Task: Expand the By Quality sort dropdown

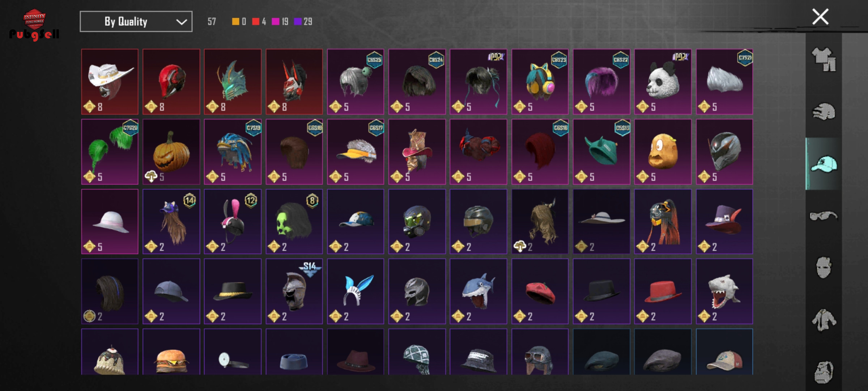Action: pos(136,21)
